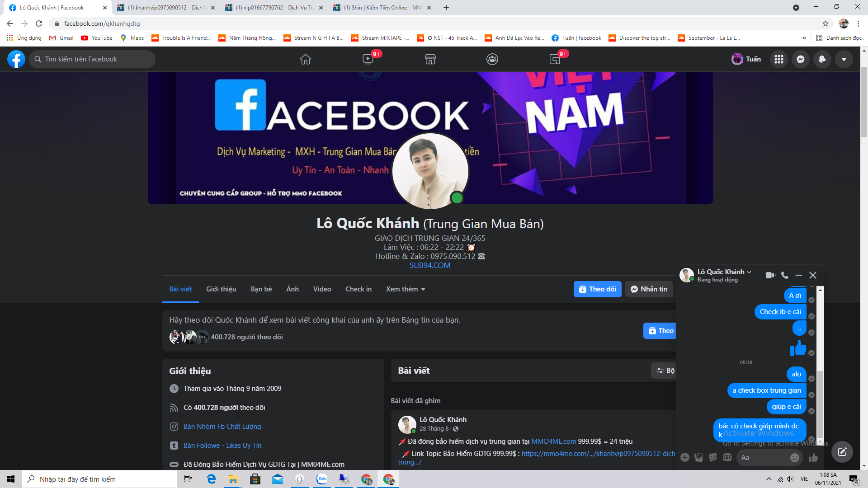Click the Nhắn tin button
Image resolution: width=868 pixels, height=488 pixels.
click(649, 289)
